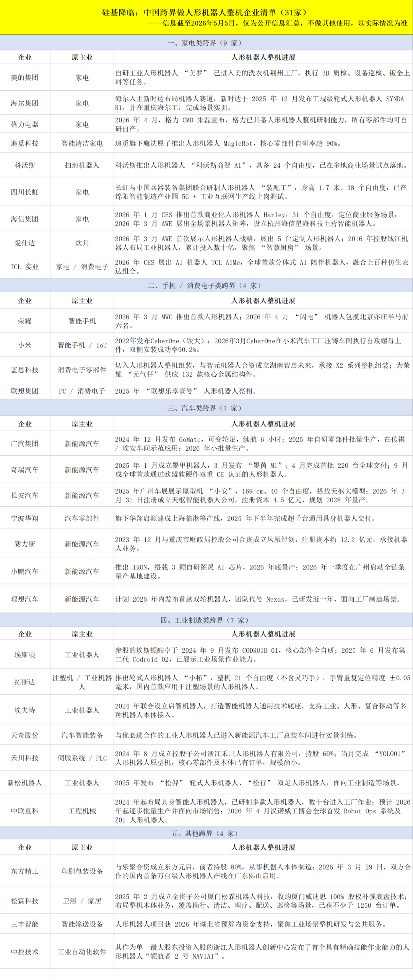Click the 拓斯达 company cell
Viewport: 413px width, 980px height.
[25, 682]
